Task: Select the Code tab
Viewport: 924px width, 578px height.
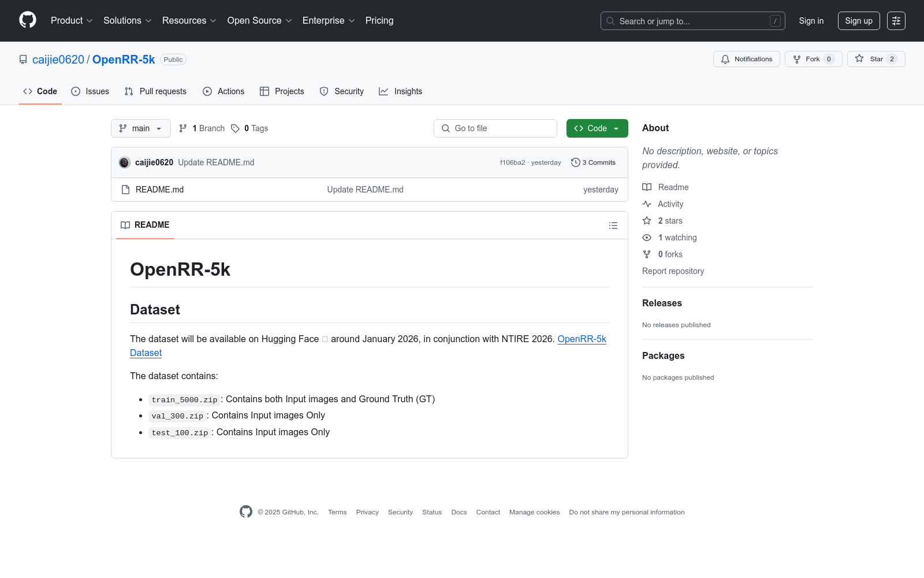Action: [40, 91]
